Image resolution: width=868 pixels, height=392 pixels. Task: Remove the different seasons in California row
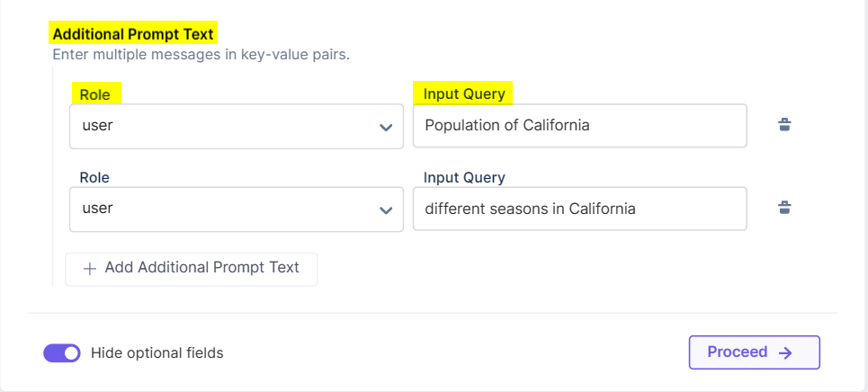(x=784, y=209)
